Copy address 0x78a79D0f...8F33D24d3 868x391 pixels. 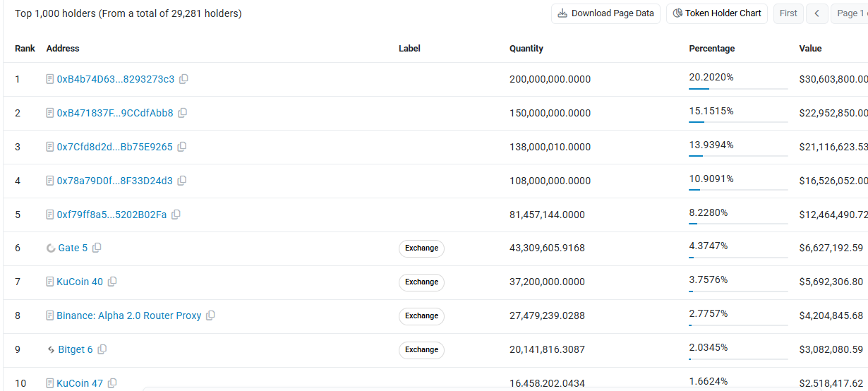182,181
